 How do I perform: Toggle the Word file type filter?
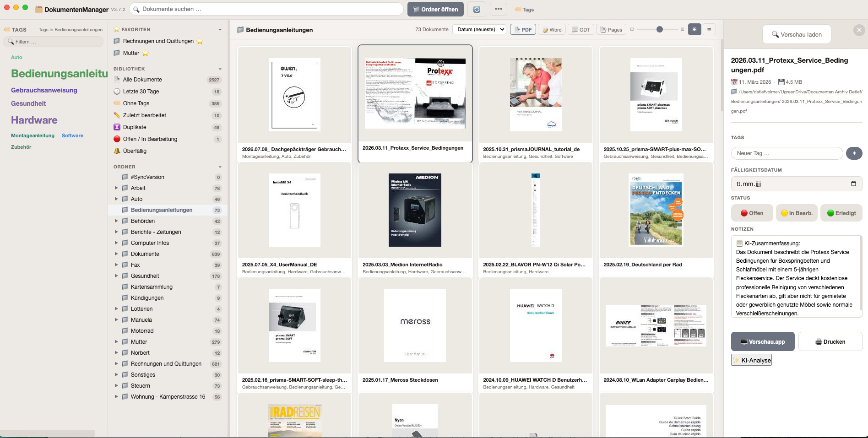[x=552, y=30]
